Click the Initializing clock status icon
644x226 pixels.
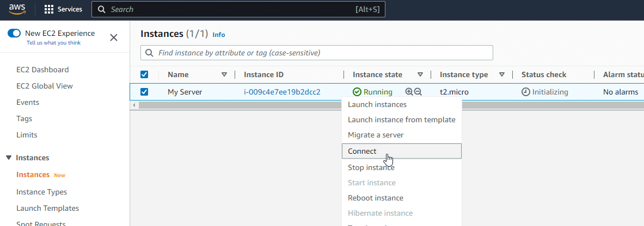(x=525, y=92)
